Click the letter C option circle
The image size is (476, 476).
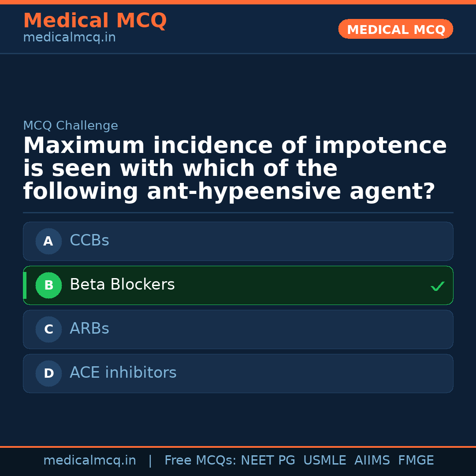[48, 329]
